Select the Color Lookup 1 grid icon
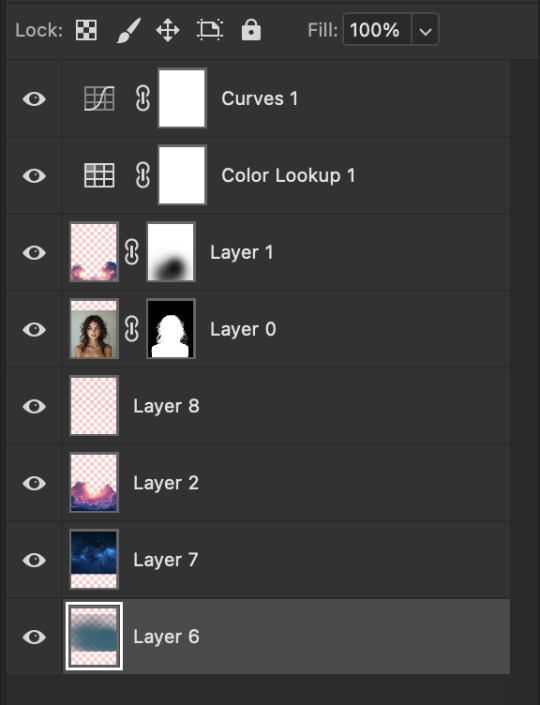 (x=99, y=175)
